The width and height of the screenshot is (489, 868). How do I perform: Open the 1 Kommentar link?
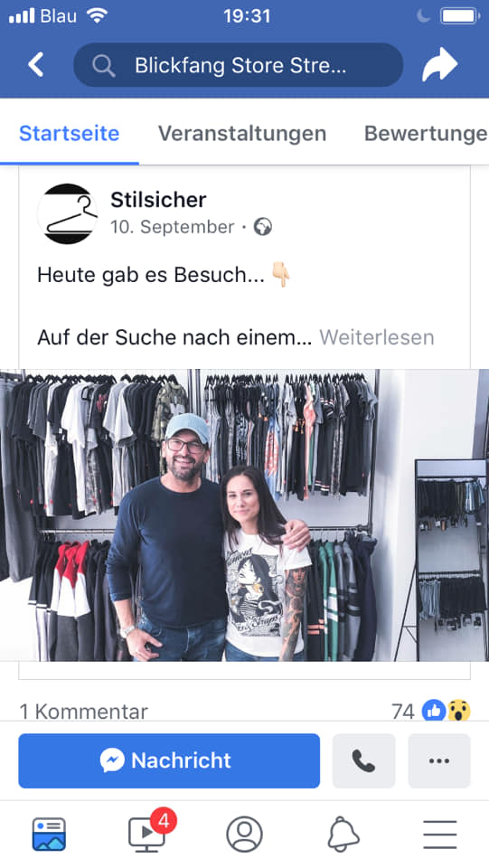(x=83, y=712)
